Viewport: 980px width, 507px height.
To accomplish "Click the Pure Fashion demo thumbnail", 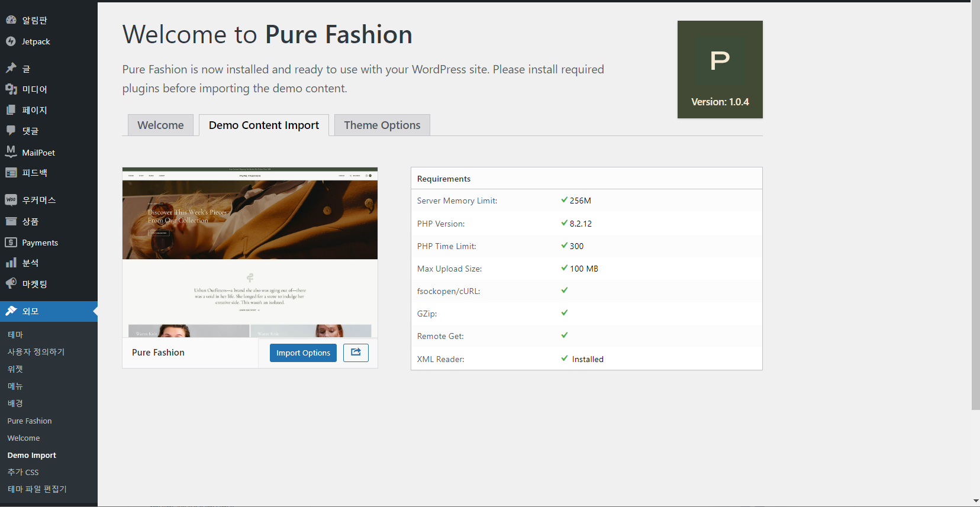I will tap(250, 253).
